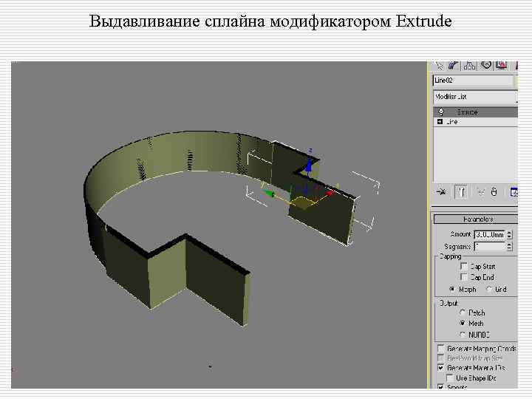The height and width of the screenshot is (399, 532).
Task: Open the Create command panel tab
Action: (439, 66)
